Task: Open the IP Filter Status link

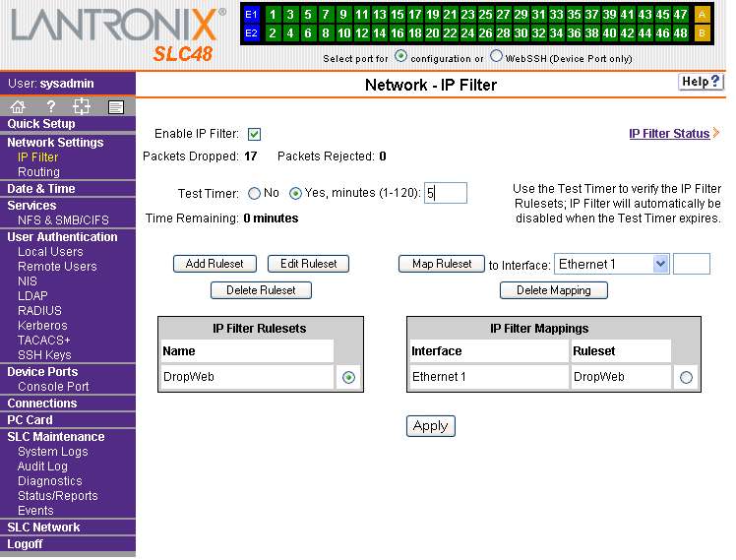Action: (x=669, y=134)
